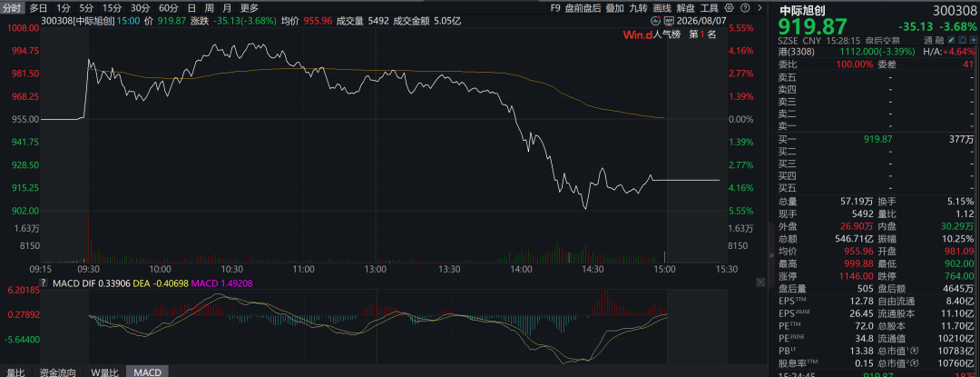Image resolution: width=980 pixels, height=377 pixels.
Task: Click the 港(3308) Hong Kong quote row
Action: pyautogui.click(x=877, y=52)
